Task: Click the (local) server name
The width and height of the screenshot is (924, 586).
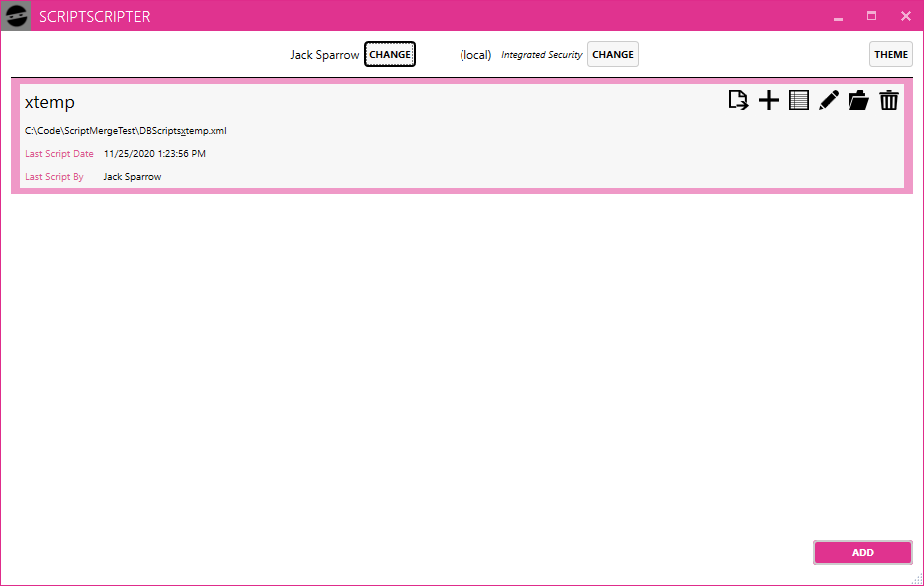Action: [475, 55]
